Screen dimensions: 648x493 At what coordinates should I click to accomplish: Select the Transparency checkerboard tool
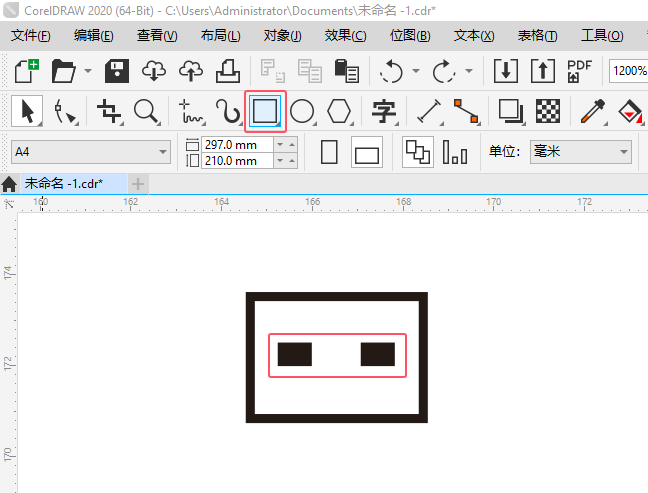click(x=548, y=111)
